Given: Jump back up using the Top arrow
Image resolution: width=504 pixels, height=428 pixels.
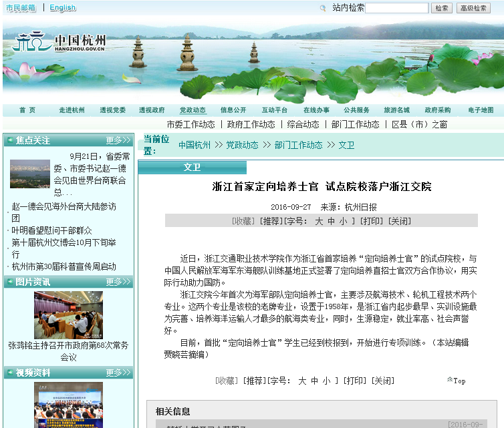Looking at the screenshot, I should [x=456, y=381].
